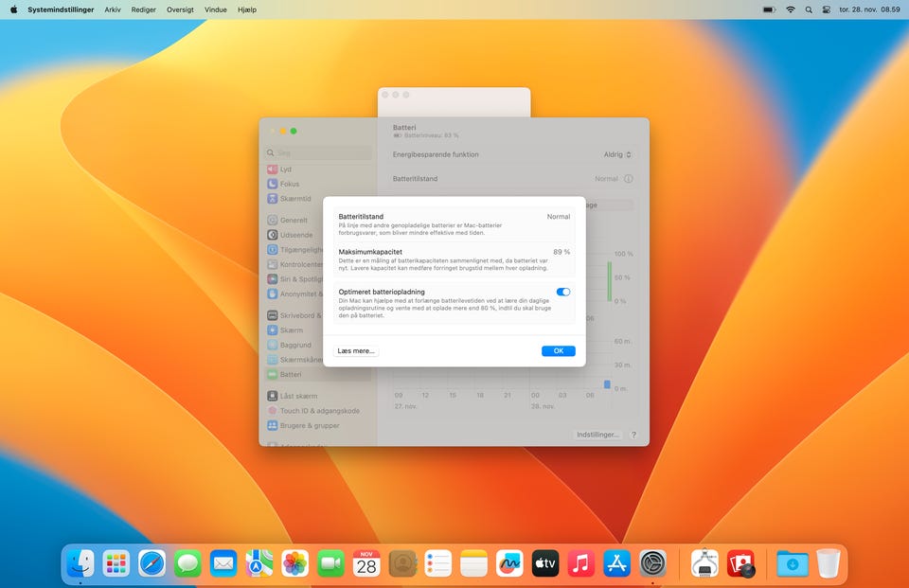Click the Indstillinger… button
909x588 pixels.
pyautogui.click(x=597, y=435)
